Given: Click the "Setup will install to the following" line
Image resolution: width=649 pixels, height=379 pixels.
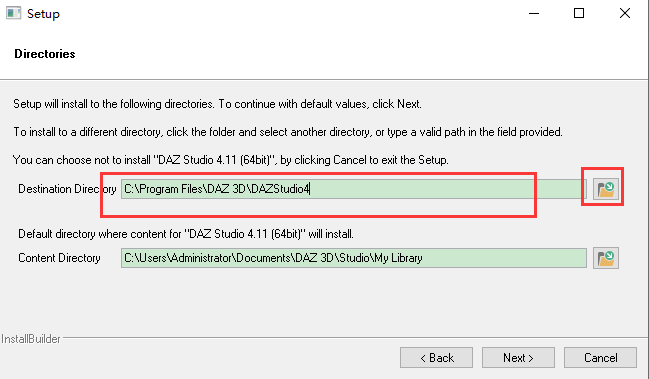Looking at the screenshot, I should tap(217, 104).
